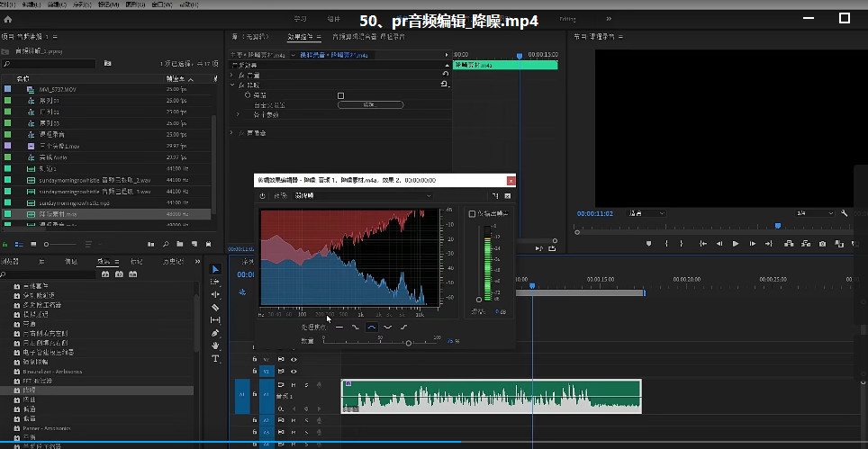Toggle the power button in the clip effect editor
Image resolution: width=868 pixels, height=449 pixels.
[262, 196]
